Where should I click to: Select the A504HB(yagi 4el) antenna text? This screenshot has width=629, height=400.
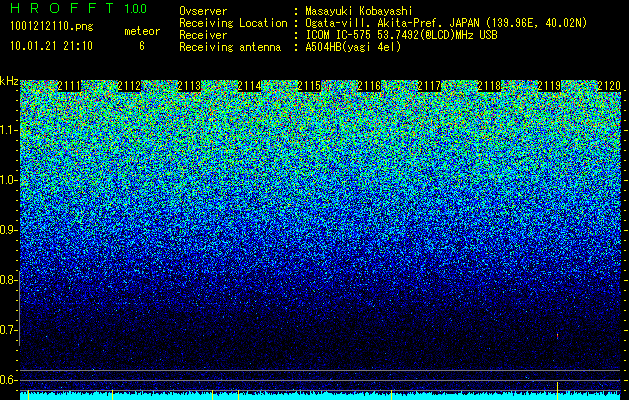click(x=353, y=47)
